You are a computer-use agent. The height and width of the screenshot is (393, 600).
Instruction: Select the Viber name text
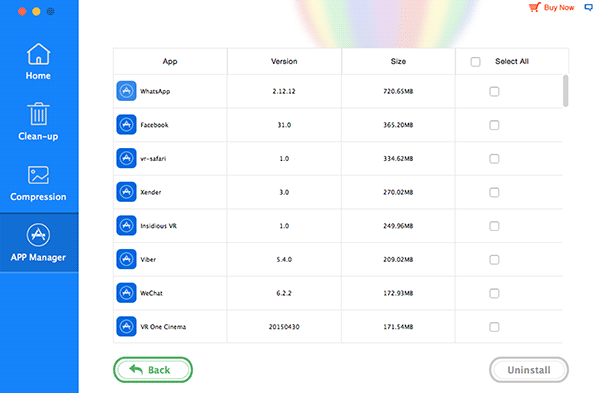tap(148, 260)
